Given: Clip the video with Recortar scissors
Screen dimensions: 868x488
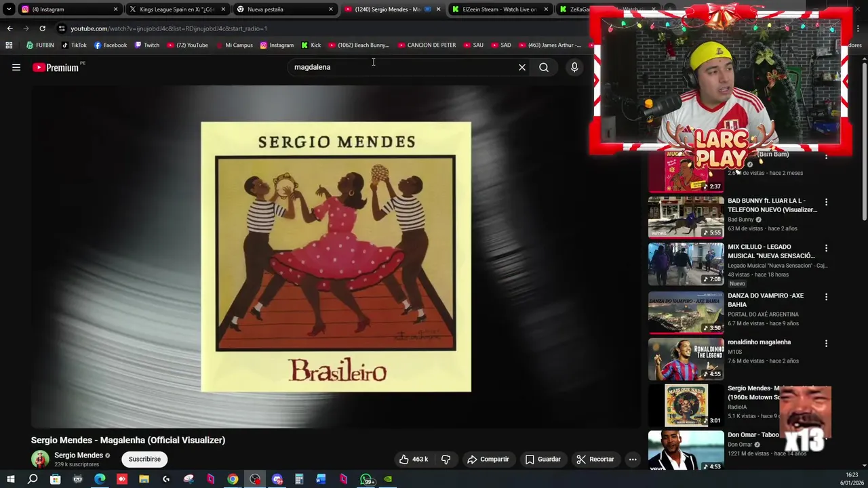Looking at the screenshot, I should (x=595, y=459).
